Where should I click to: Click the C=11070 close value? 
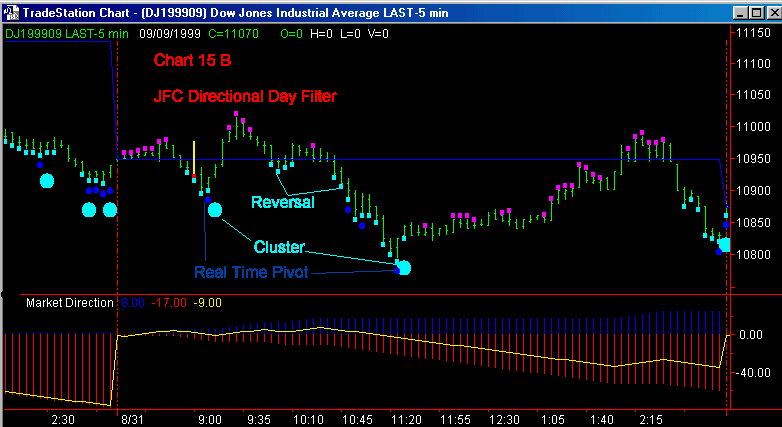click(233, 34)
